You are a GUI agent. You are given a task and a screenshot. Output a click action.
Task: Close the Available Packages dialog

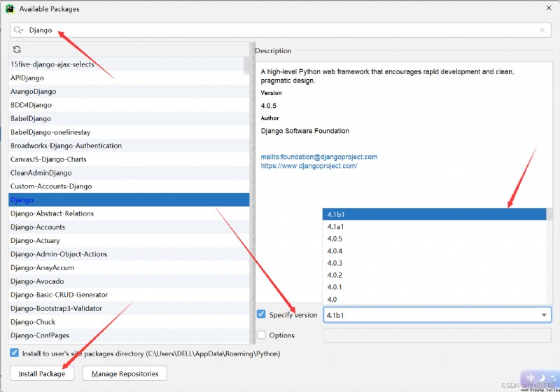pyautogui.click(x=549, y=8)
